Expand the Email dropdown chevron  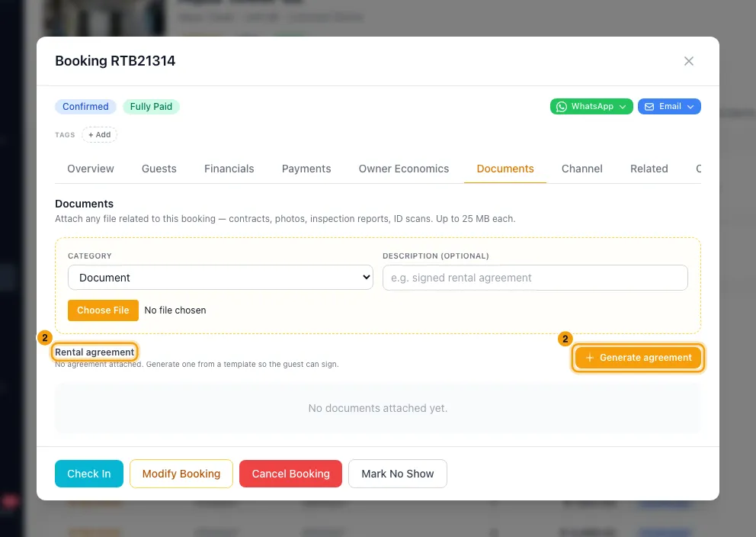(690, 107)
